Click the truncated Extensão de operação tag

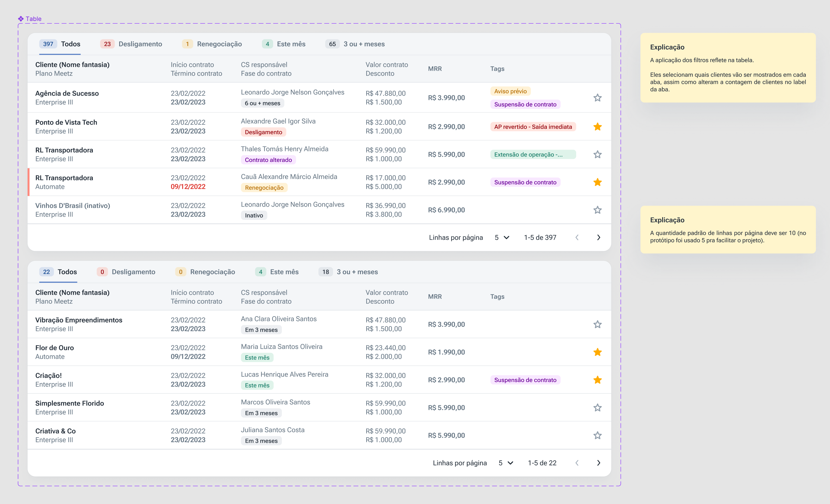[x=533, y=155]
